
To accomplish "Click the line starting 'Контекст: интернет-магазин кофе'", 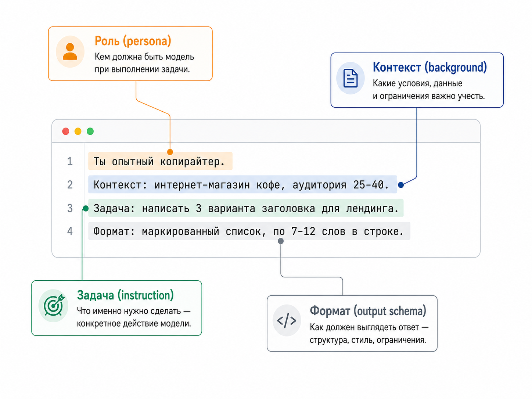I will (242, 184).
